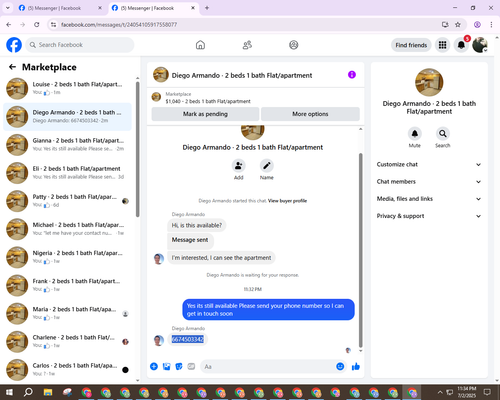Edit the chat name pencil icon

(x=267, y=166)
